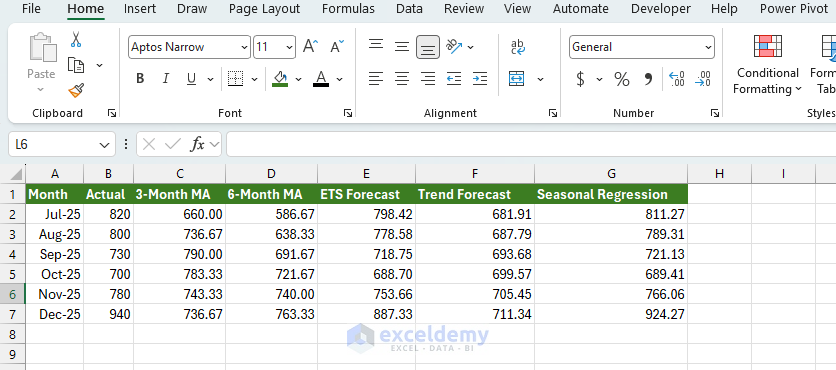836x370 pixels.
Task: Apply Percent Style
Action: pyautogui.click(x=622, y=79)
